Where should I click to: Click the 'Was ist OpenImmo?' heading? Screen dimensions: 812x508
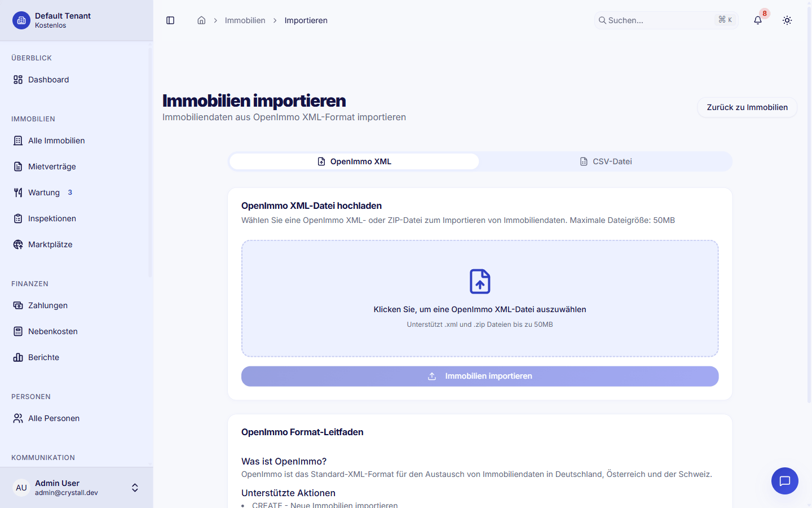point(284,461)
